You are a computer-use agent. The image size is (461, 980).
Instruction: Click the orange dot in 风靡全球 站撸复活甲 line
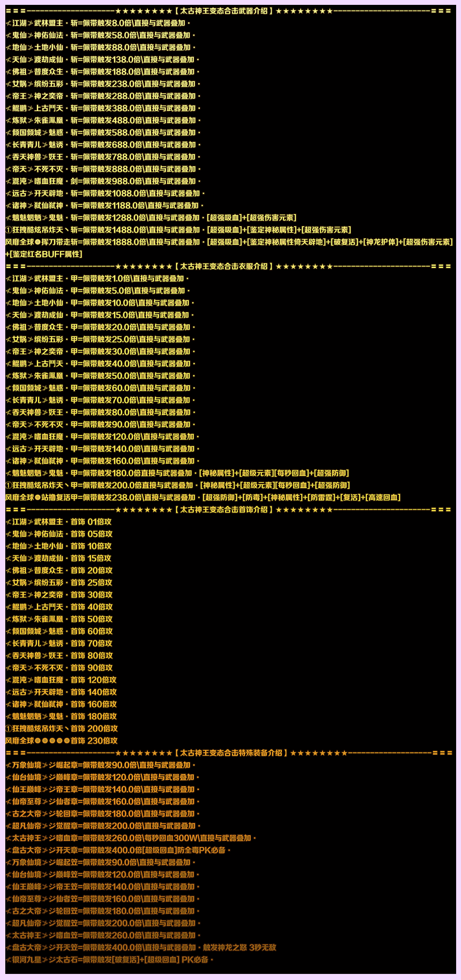[x=38, y=498]
